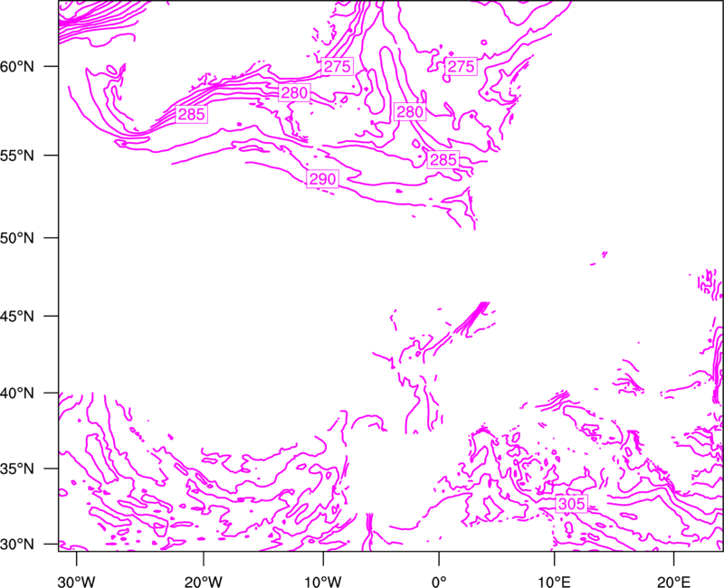Click the 30°W longitude axis label
724x588 pixels.
[x=77, y=582]
